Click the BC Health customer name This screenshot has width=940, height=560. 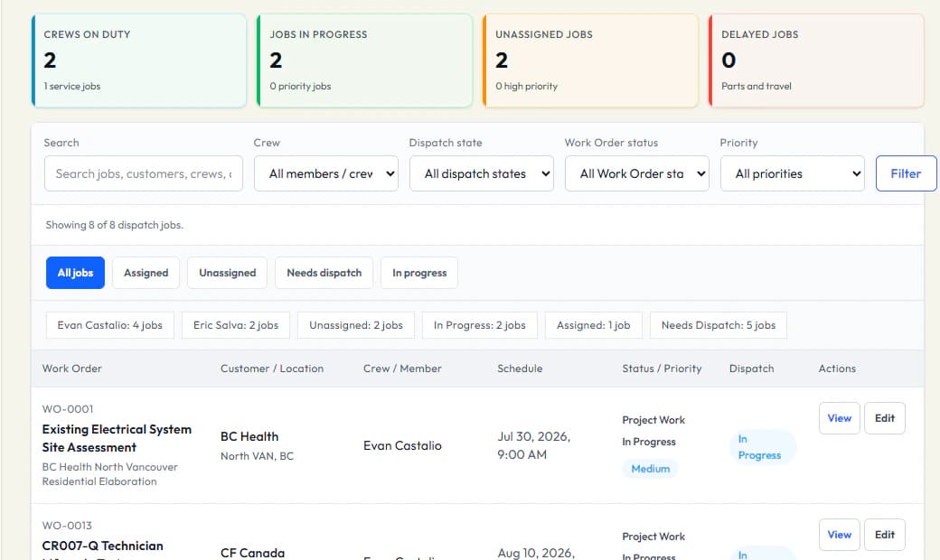click(x=249, y=436)
